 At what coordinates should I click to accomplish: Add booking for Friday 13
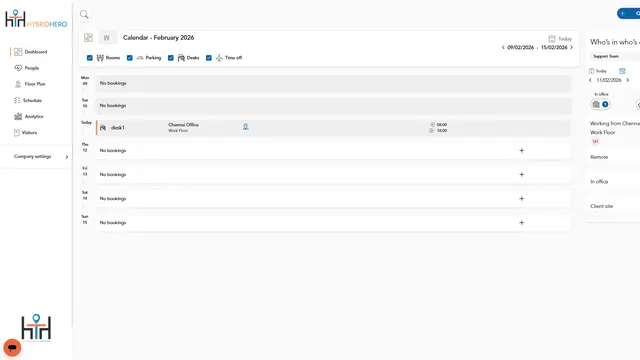(522, 175)
